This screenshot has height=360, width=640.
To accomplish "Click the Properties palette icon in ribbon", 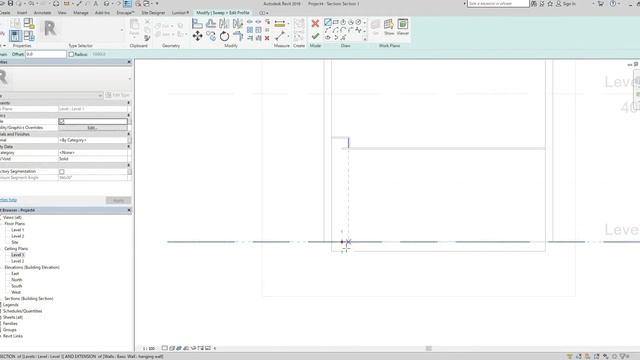I will [x=15, y=36].
